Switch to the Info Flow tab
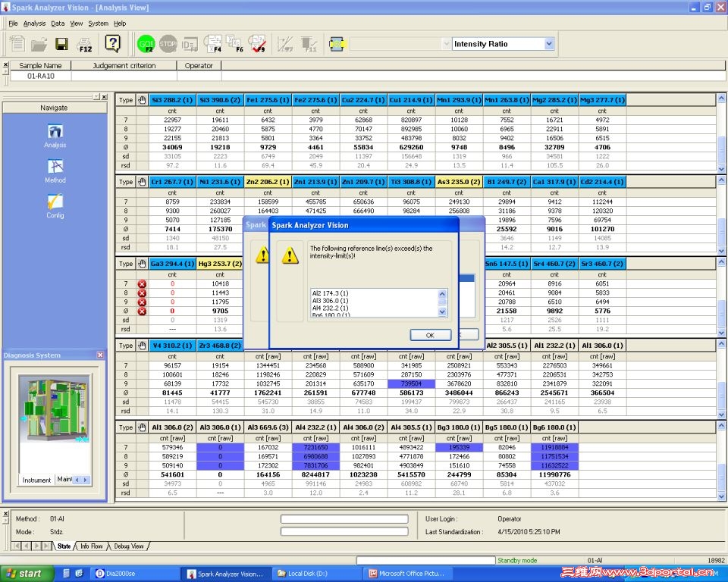Image resolution: width=728 pixels, height=582 pixels. pos(92,546)
